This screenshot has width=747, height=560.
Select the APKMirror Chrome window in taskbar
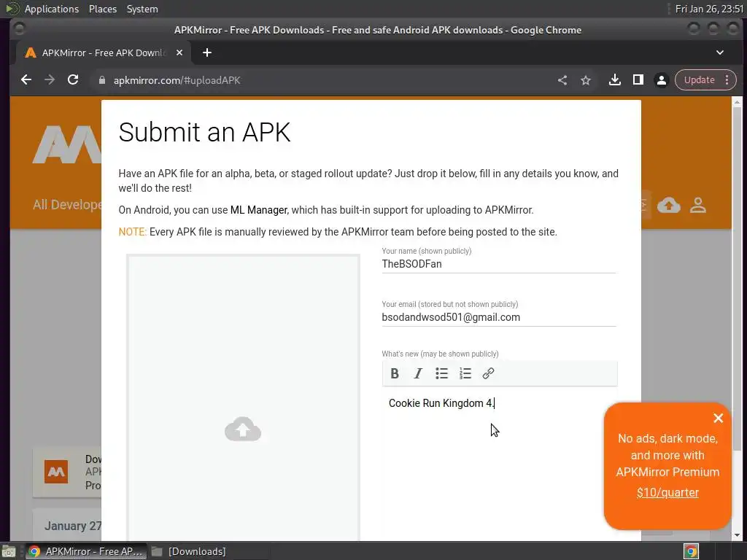(86, 551)
